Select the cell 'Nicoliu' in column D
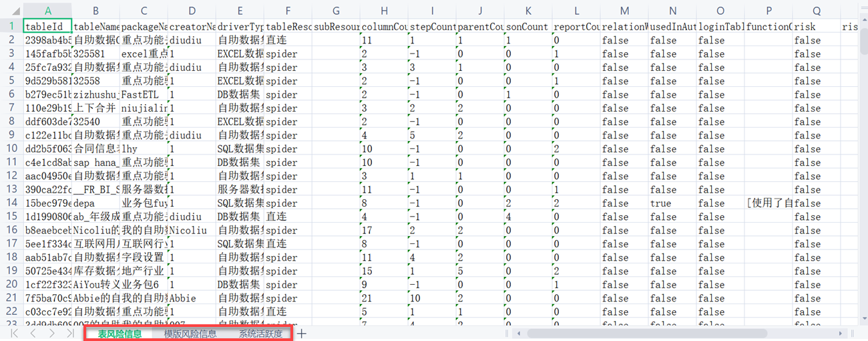 click(192, 230)
